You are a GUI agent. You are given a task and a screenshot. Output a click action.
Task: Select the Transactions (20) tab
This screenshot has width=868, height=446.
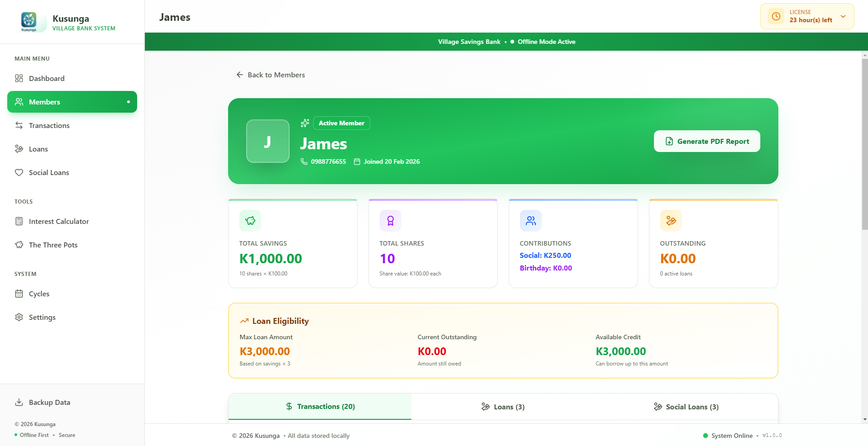tap(320, 407)
